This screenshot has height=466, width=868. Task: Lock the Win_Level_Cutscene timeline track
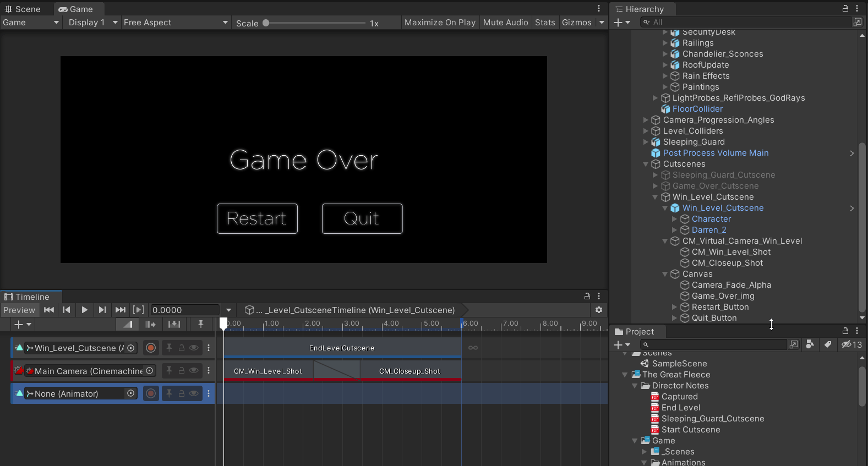click(181, 348)
